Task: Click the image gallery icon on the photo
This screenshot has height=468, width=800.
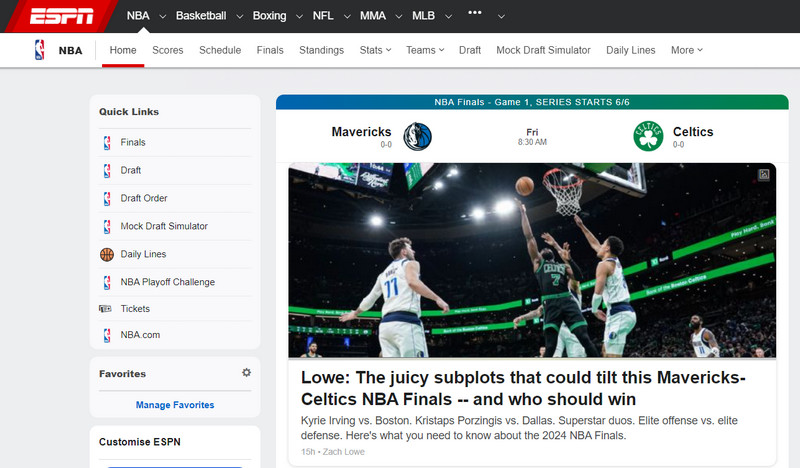Action: tap(764, 175)
